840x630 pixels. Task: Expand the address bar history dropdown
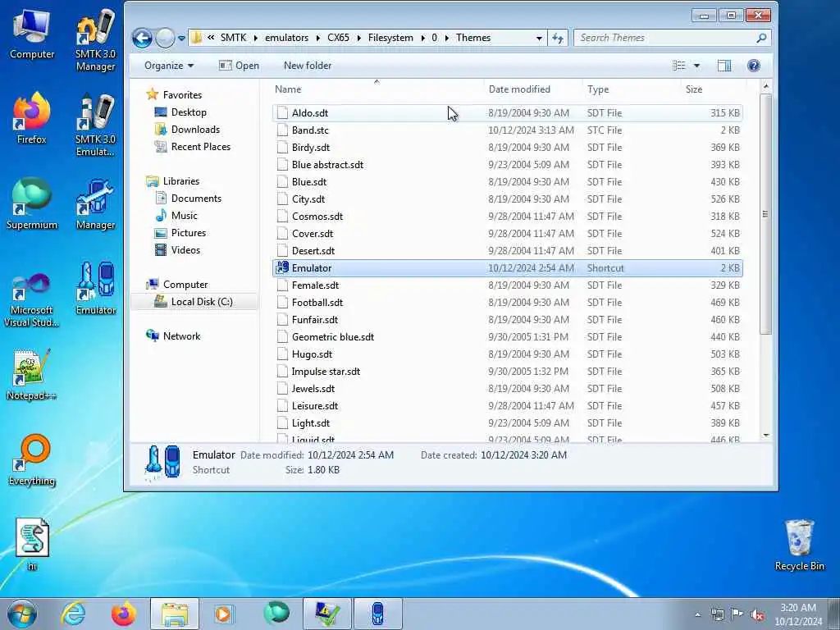539,38
